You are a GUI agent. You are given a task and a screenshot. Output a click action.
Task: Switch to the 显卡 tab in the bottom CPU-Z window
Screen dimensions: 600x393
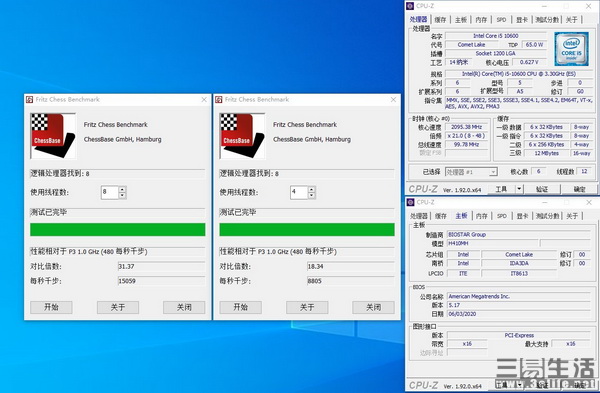coord(522,216)
